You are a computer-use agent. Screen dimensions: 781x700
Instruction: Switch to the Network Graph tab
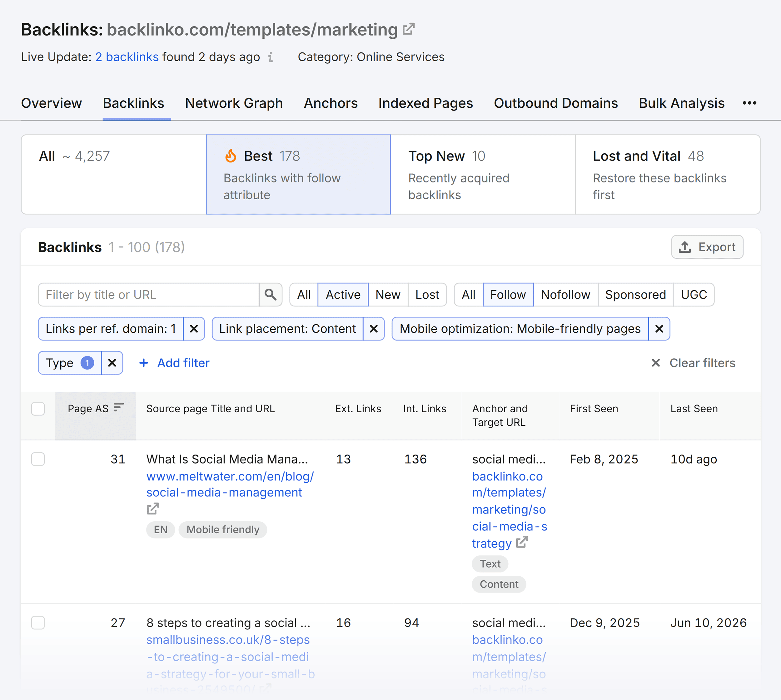pyautogui.click(x=234, y=103)
